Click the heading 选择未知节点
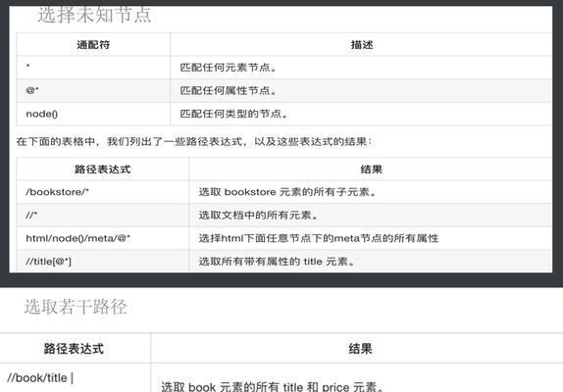Viewport: 563px width, 392px height. pos(94,15)
